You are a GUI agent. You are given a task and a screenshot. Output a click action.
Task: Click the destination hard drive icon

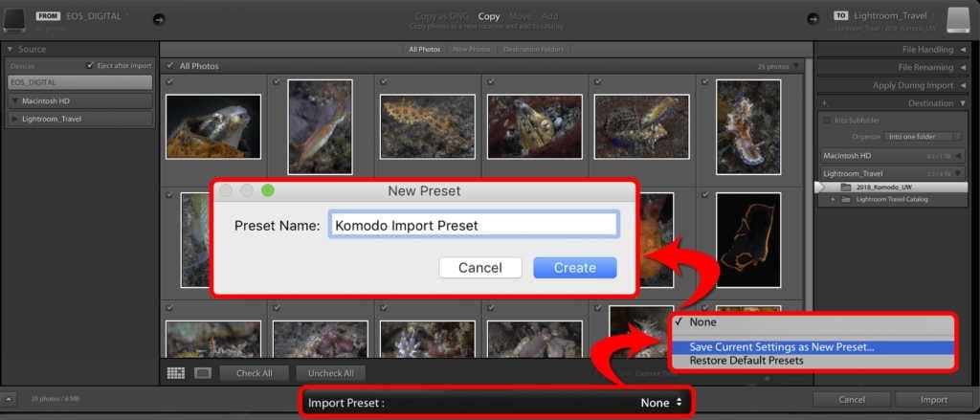[x=957, y=19]
